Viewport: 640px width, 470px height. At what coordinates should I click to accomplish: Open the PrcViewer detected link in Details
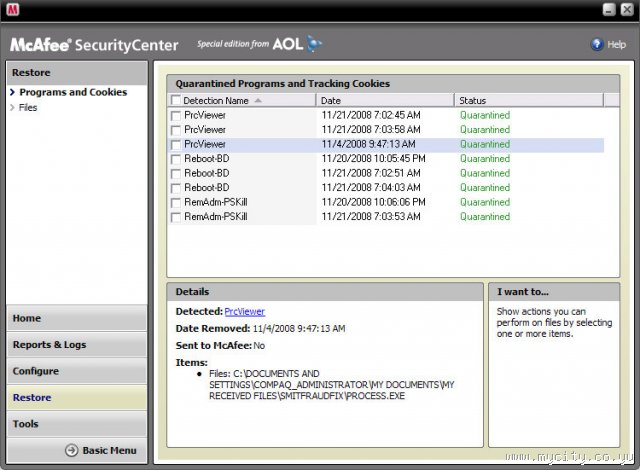coord(244,312)
